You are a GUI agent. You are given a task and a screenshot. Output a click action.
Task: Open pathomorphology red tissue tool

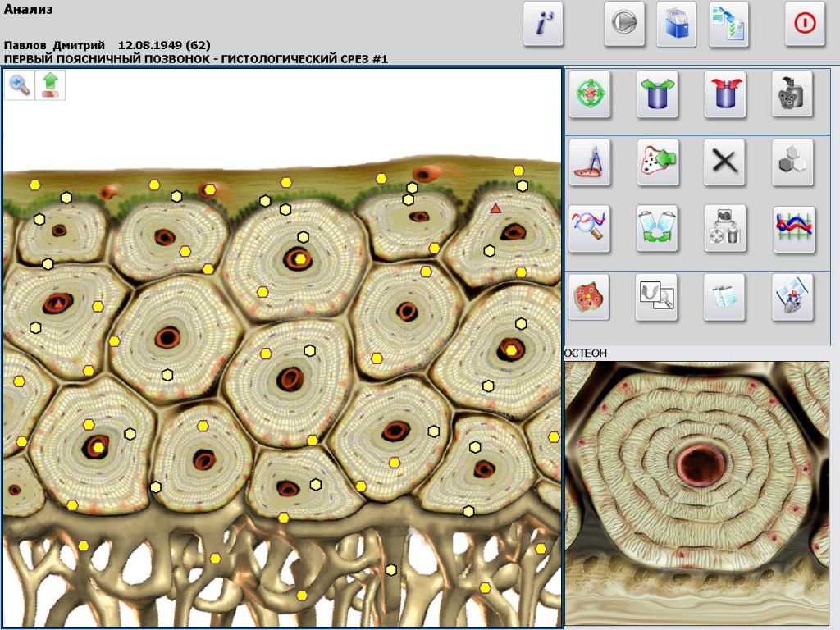tap(591, 298)
